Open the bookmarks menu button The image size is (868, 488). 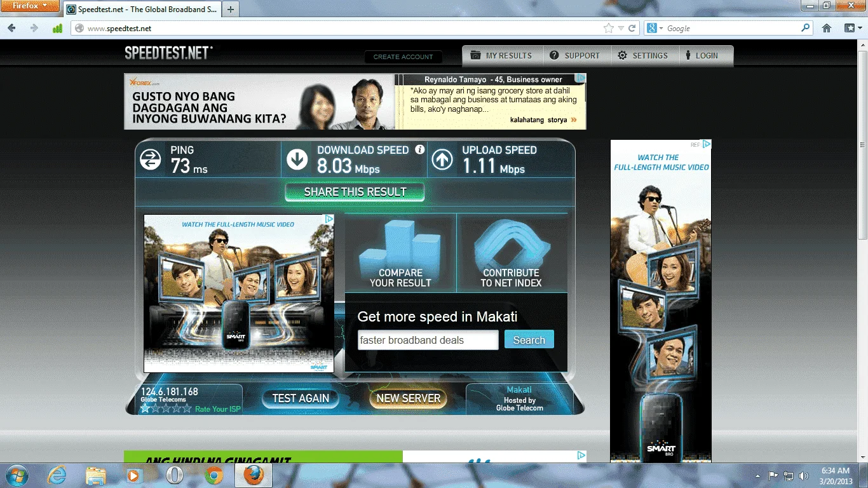[x=851, y=28]
